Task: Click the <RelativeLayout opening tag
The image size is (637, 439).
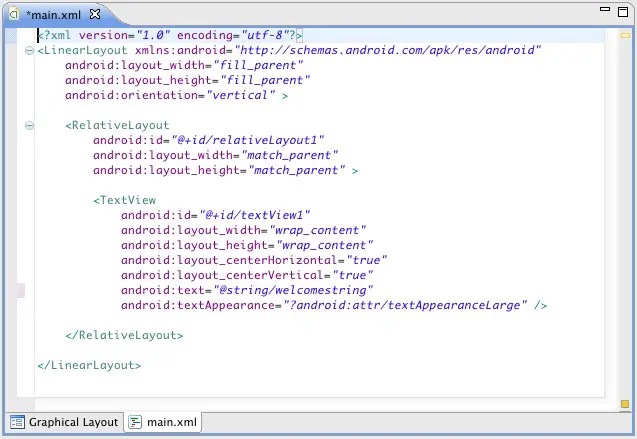Action: pyautogui.click(x=117, y=125)
